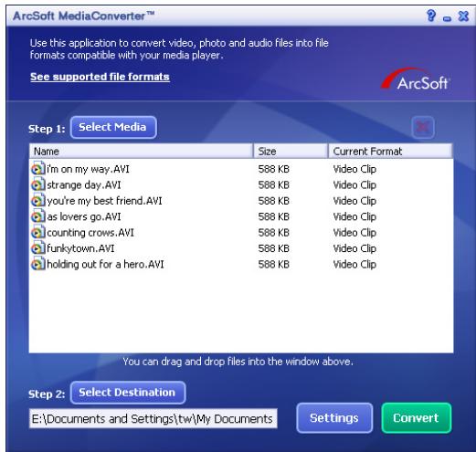Click Video Clip format of i'm on my way.AVI
The height and width of the screenshot is (452, 476).
tap(354, 169)
